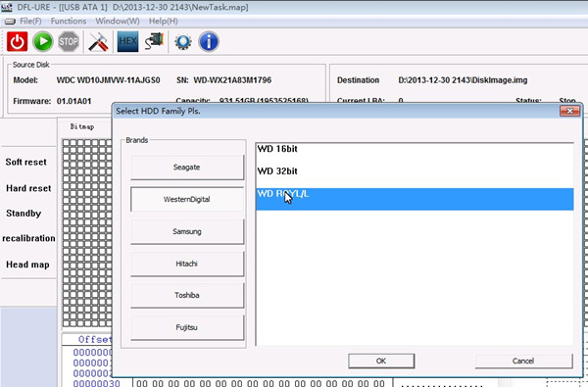Select the Seagate brand button
The image size is (588, 387).
(x=187, y=167)
